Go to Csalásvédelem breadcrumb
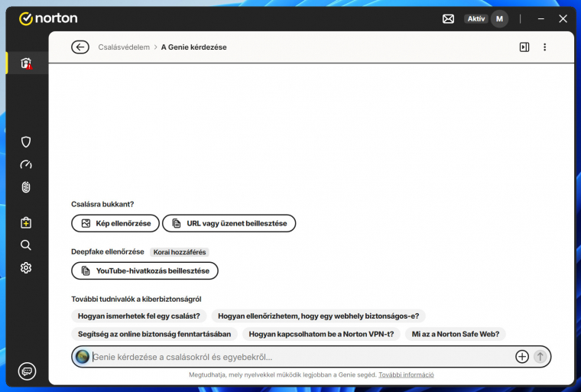The width and height of the screenshot is (581, 392). 124,47
